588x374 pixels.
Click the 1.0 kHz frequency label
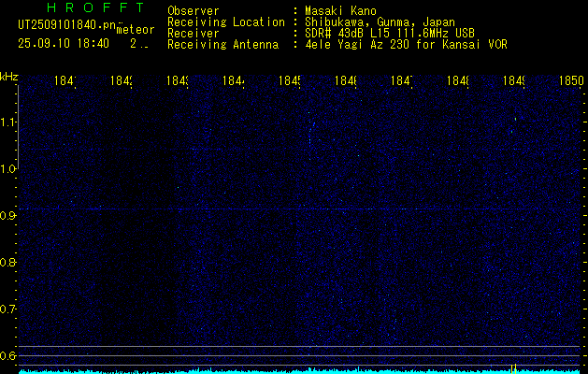[7, 169]
